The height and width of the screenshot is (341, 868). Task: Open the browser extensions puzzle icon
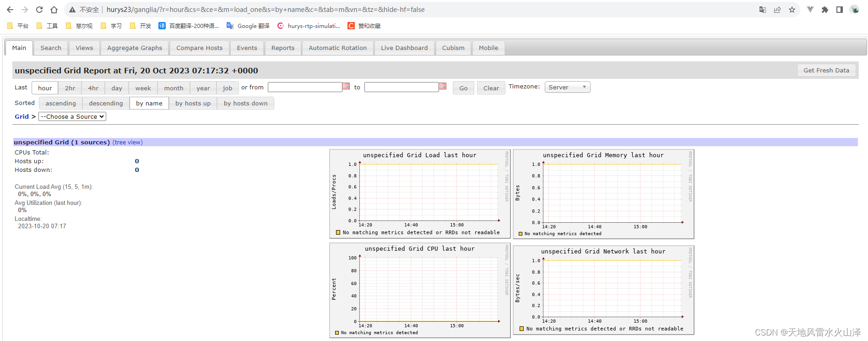pyautogui.click(x=825, y=10)
